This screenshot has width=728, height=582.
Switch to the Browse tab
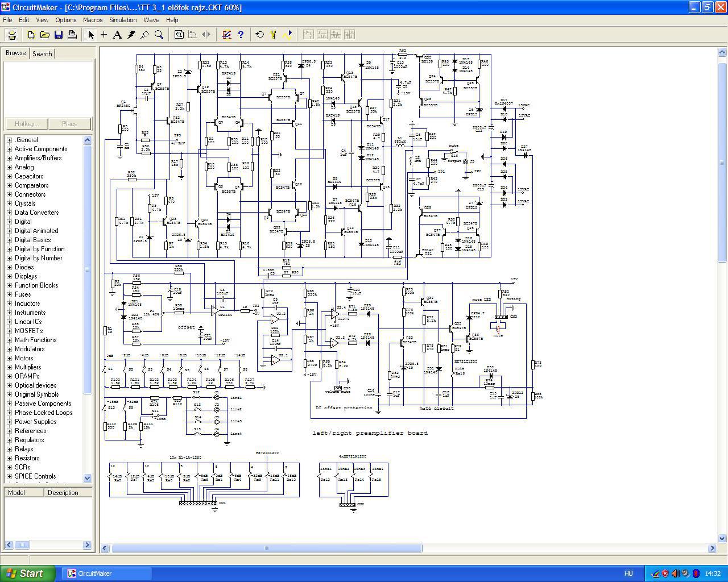point(16,53)
